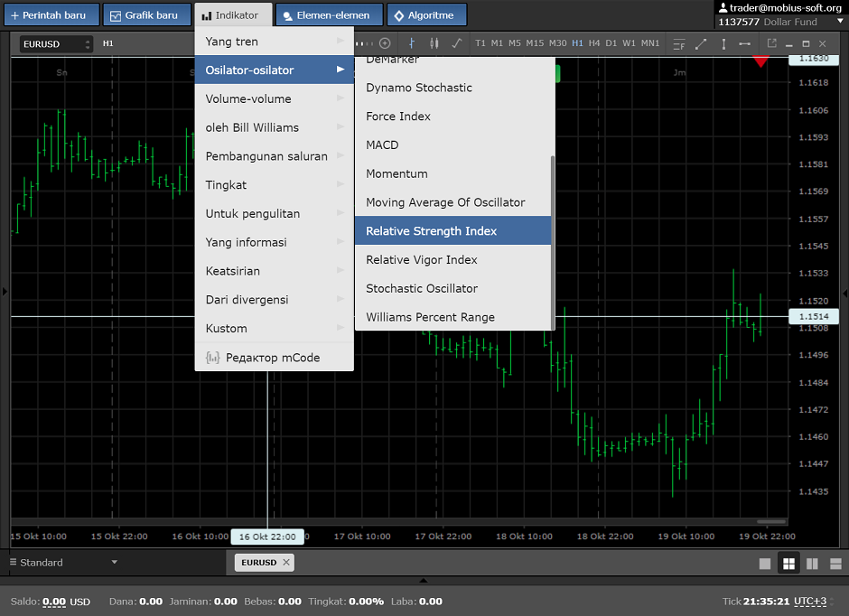Expand the left side panel arrow
Screen dimensions: 849x616
tap(5, 292)
